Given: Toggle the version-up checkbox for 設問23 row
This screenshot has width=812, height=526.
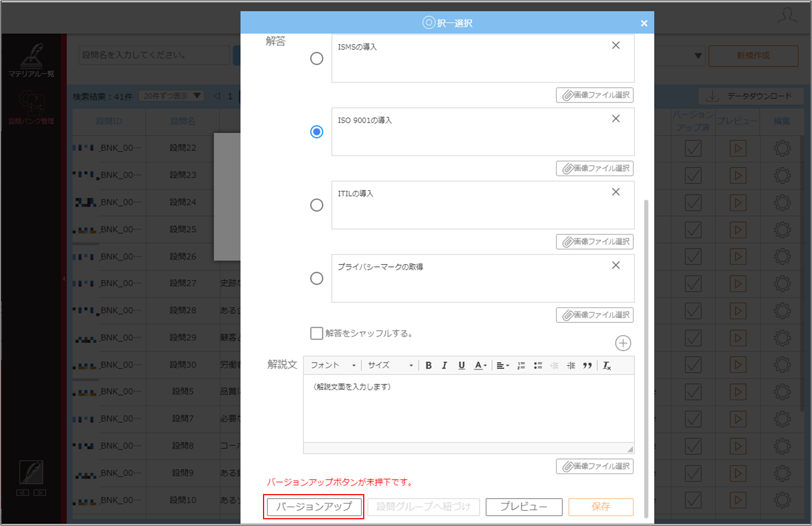Looking at the screenshot, I should tap(693, 175).
